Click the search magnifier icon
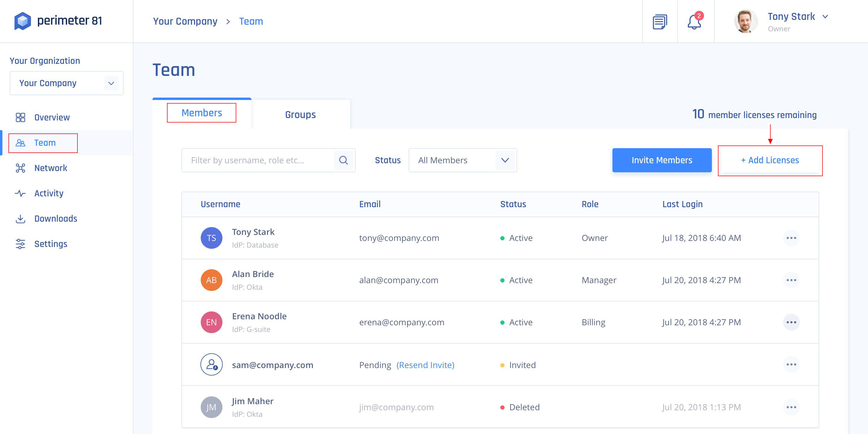Screen dimensions: 868x434 pyautogui.click(x=343, y=160)
